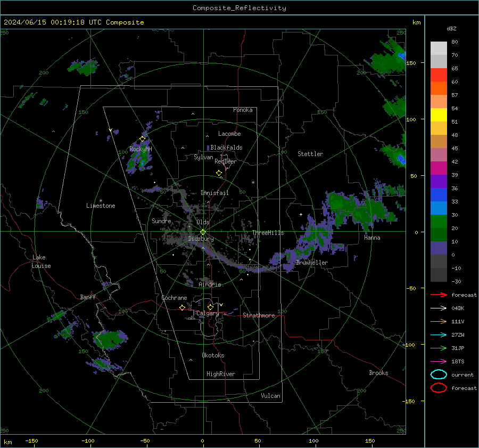This screenshot has width=479, height=448.
Task: Click the Blackfalds town label
Action: click(226, 148)
